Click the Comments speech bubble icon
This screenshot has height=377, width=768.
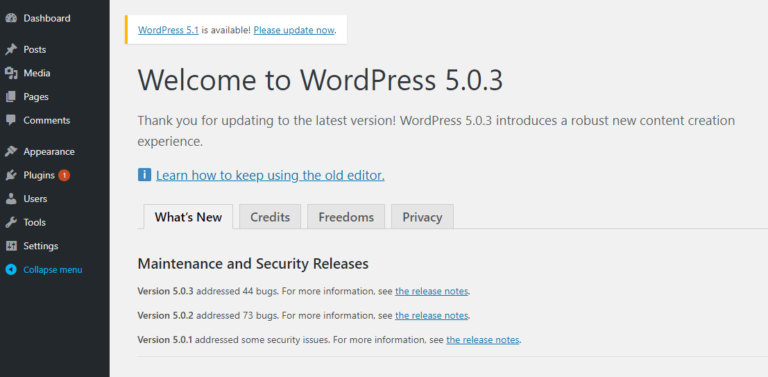(11, 120)
